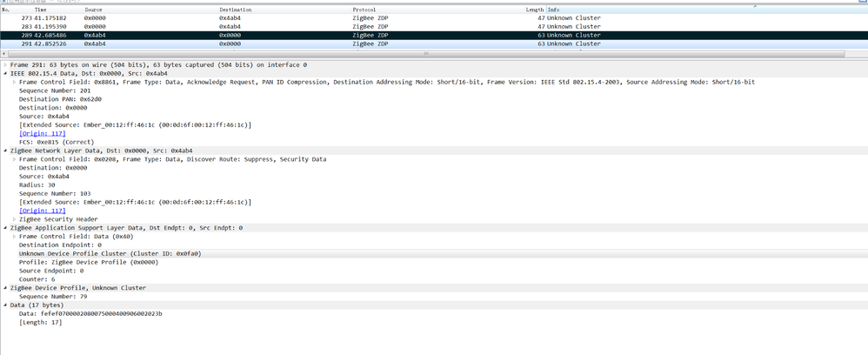Select Unknown Device Profile Cluster 0x0fa0 line
This screenshot has width=868, height=355.
(x=110, y=254)
